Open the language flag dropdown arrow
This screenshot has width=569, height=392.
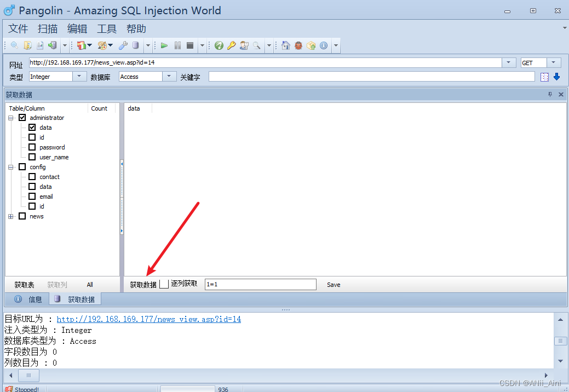pyautogui.click(x=90, y=45)
